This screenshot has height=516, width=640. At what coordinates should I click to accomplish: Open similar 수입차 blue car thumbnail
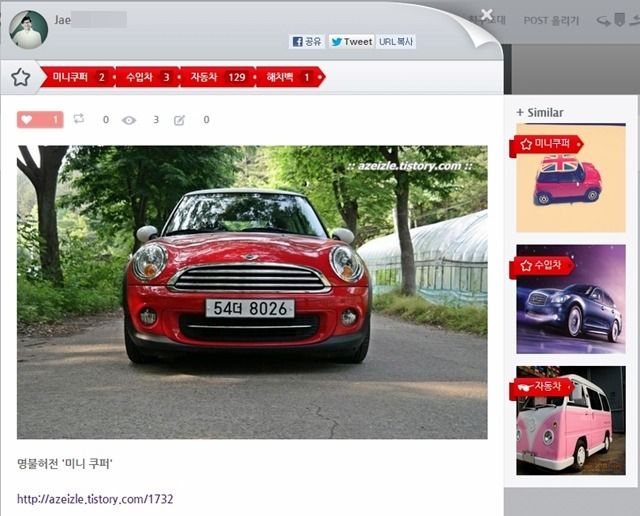click(571, 299)
